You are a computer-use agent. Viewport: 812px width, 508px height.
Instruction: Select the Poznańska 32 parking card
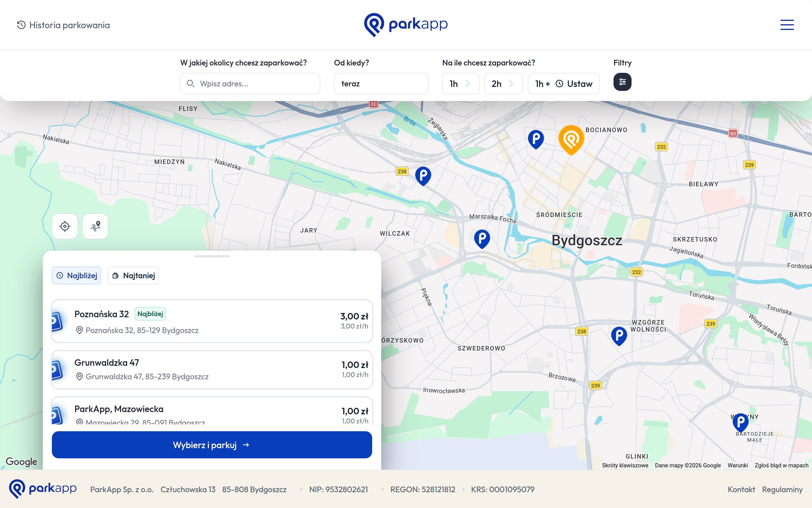212,321
